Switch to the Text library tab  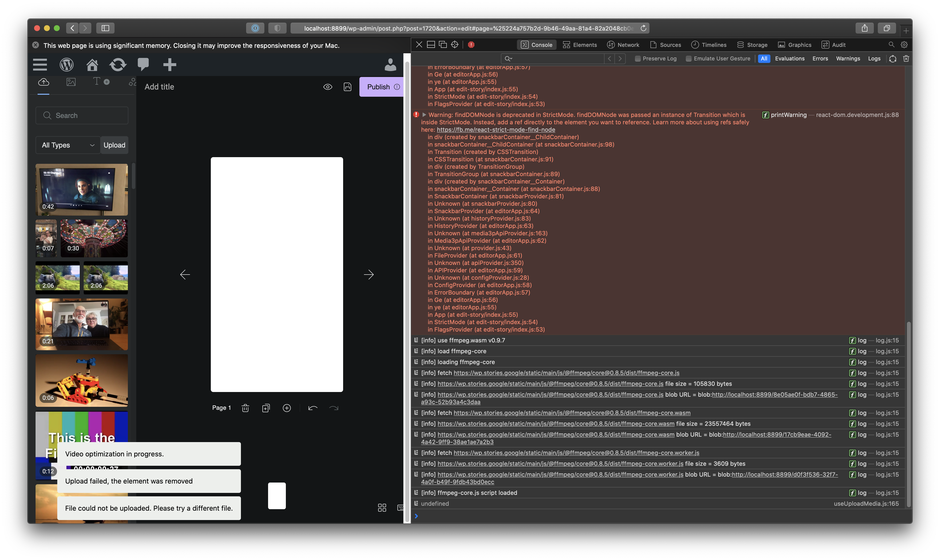point(101,81)
